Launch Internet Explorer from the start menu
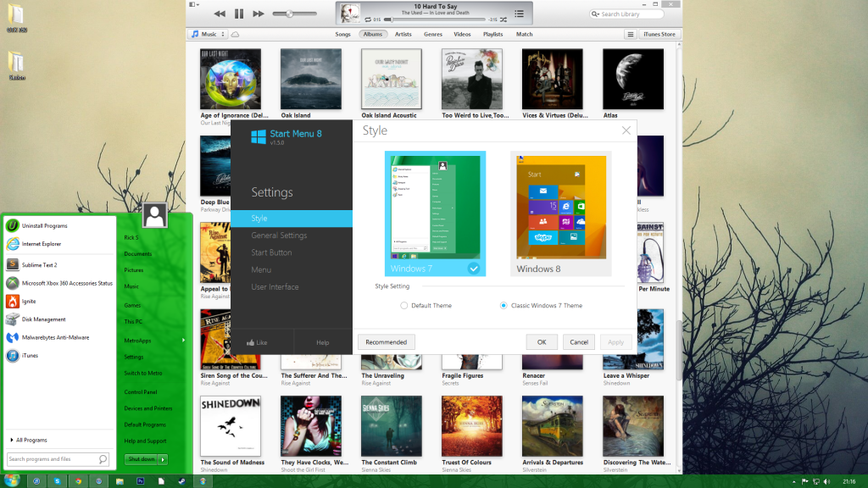The image size is (868, 488). tap(59, 244)
